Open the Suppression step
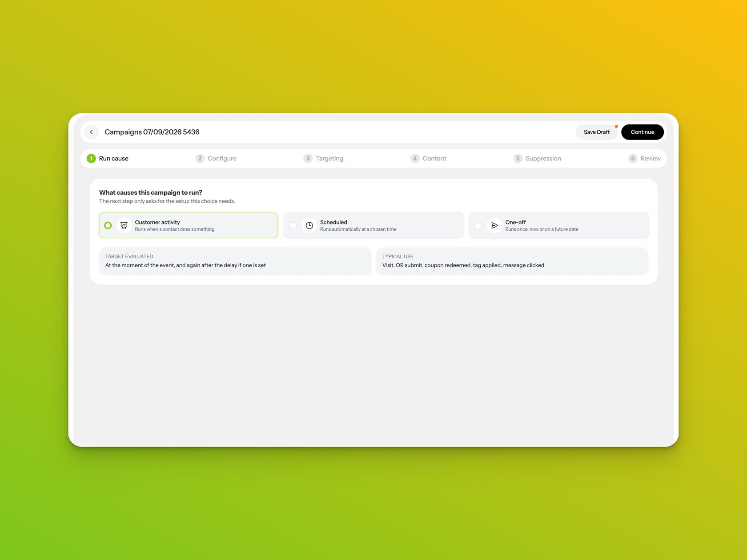 pos(537,158)
